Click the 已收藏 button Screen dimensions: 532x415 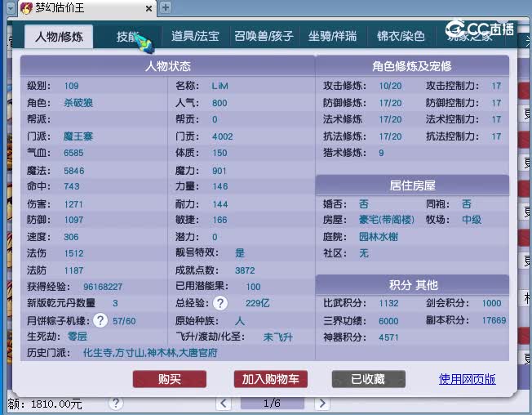[x=369, y=379]
